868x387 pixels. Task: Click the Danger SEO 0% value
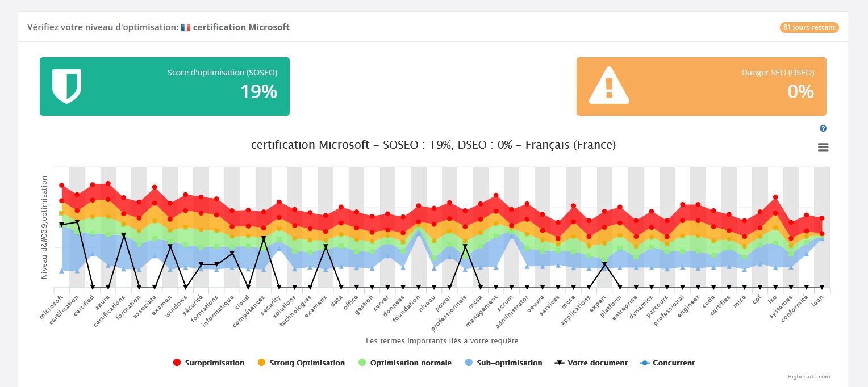[x=800, y=91]
